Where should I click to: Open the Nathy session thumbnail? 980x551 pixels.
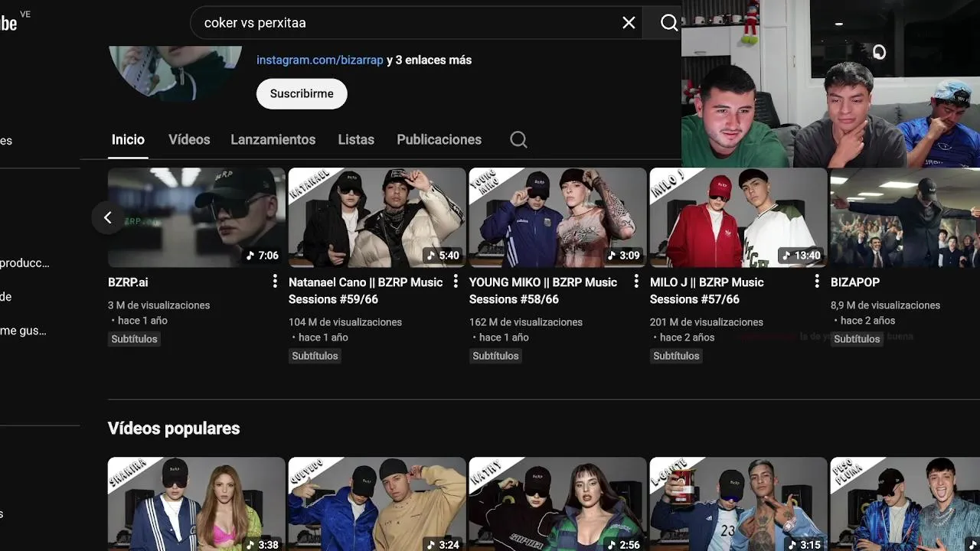coord(558,504)
